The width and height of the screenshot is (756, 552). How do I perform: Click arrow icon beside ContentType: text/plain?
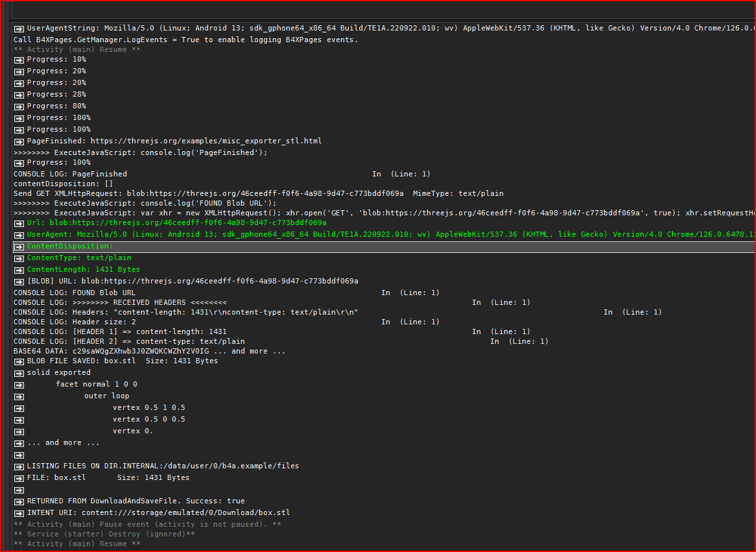[19, 258]
